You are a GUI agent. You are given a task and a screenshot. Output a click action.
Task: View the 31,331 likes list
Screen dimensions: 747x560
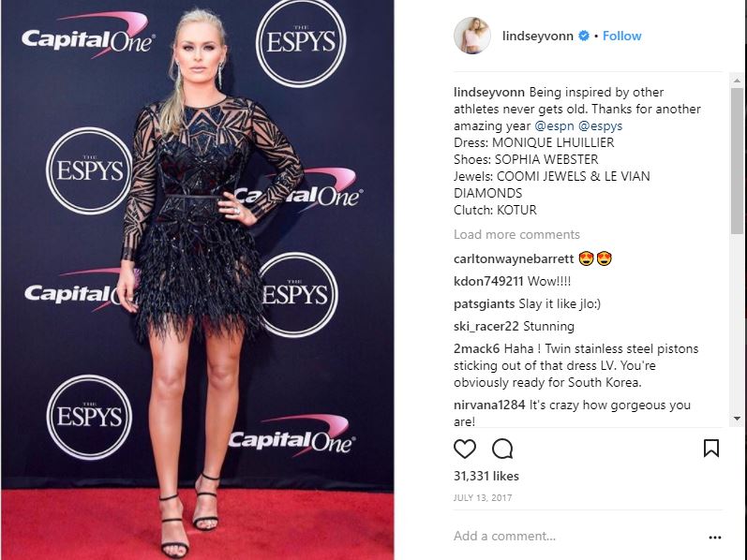pyautogui.click(x=486, y=477)
